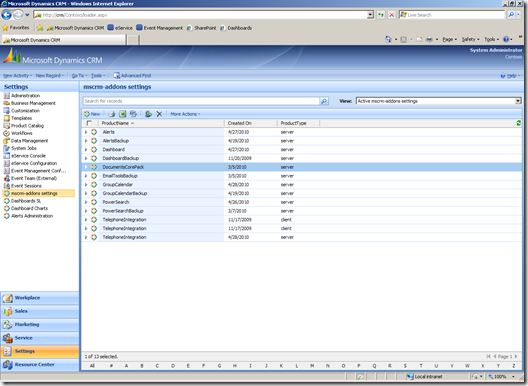Expand the AlertsBackup row arrow

(86, 141)
